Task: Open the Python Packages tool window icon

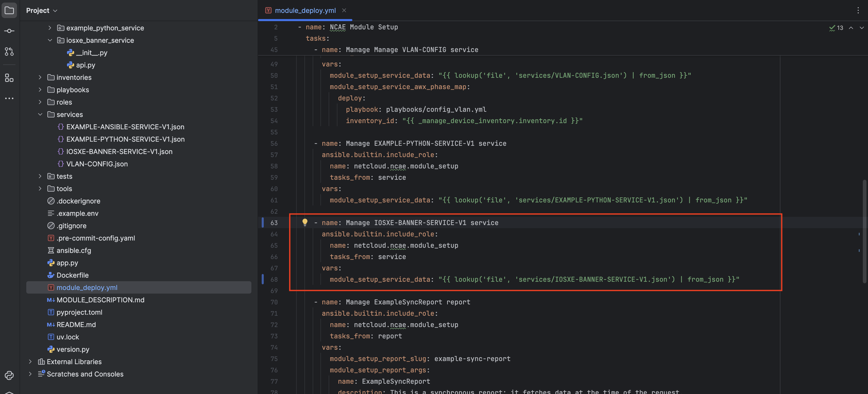Action: (x=10, y=375)
